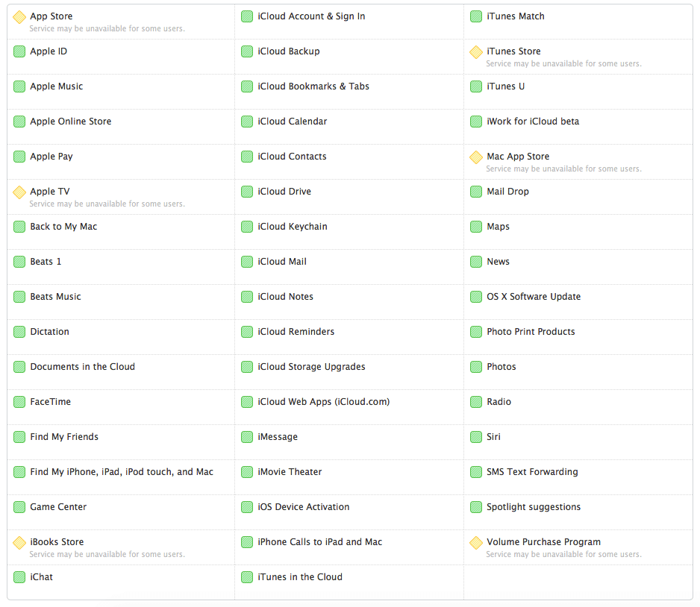Image resolution: width=700 pixels, height=607 pixels.
Task: Click the yellow diamond icon beside iTunes Store
Action: (x=476, y=52)
